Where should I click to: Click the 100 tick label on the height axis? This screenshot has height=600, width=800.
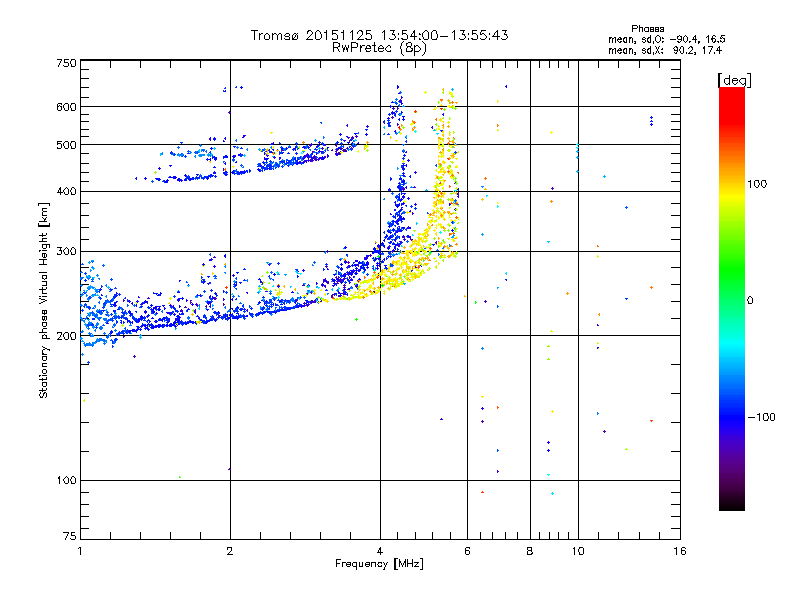click(67, 480)
